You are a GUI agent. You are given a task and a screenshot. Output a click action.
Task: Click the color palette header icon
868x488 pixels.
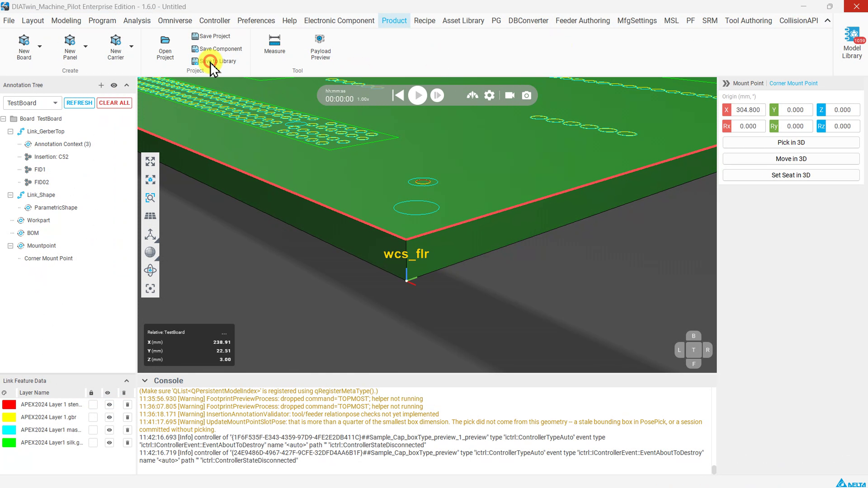pos(4,393)
